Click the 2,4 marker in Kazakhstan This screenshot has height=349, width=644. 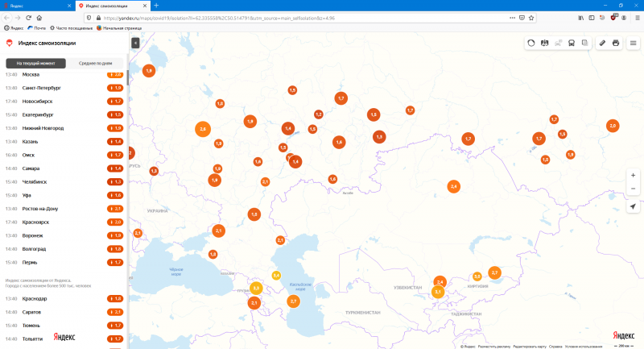pyautogui.click(x=454, y=187)
